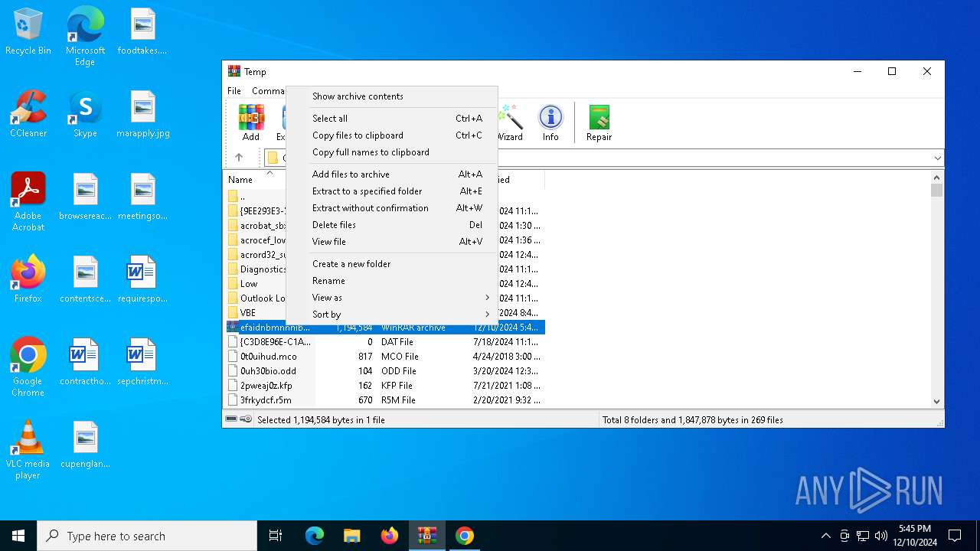The height and width of the screenshot is (551, 980).
Task: Choose Delete files from context menu
Action: (391, 225)
